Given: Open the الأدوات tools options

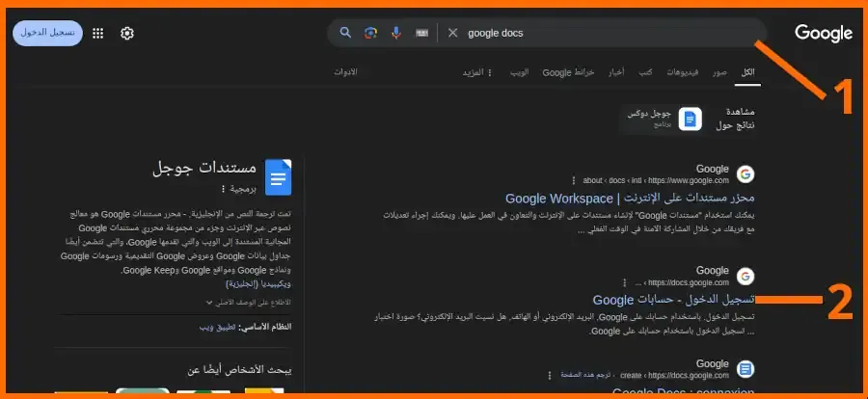Looking at the screenshot, I should pos(346,72).
